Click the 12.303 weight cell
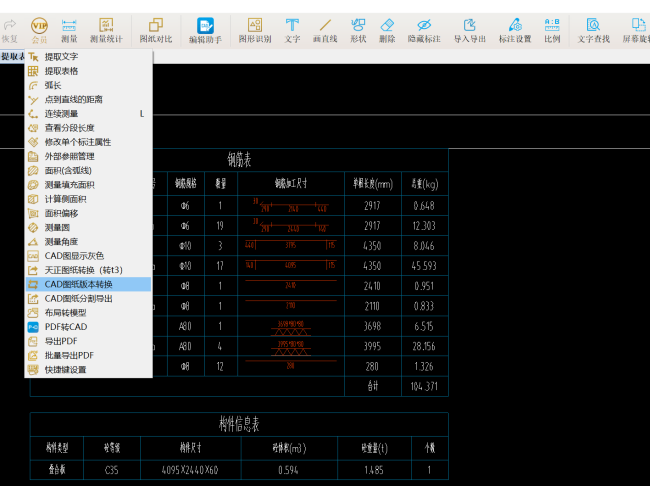651x486 pixels. pyautogui.click(x=424, y=226)
